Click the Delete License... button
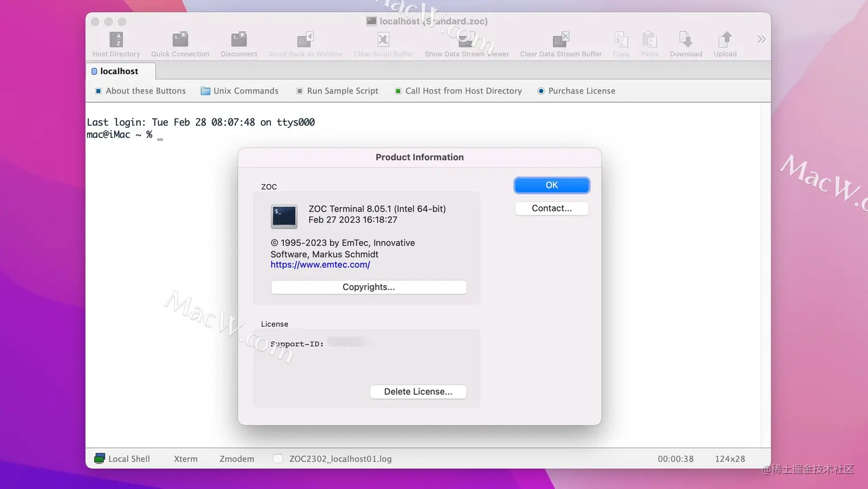This screenshot has width=868, height=489. pyautogui.click(x=418, y=391)
